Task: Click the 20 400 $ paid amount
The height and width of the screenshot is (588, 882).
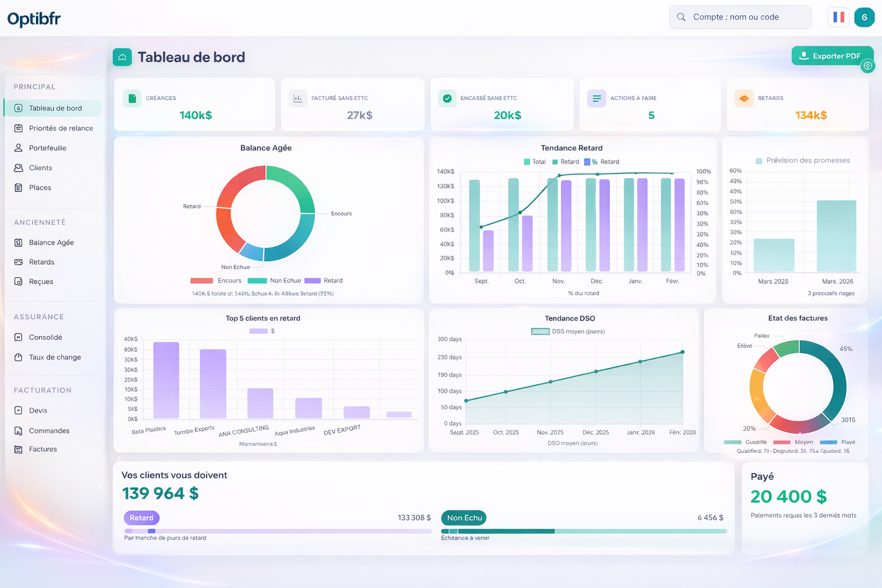Action: point(788,497)
